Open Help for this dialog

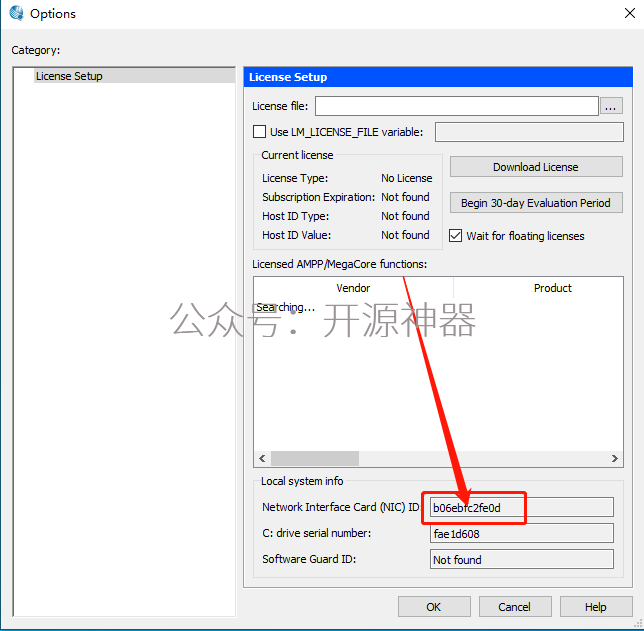click(x=596, y=607)
